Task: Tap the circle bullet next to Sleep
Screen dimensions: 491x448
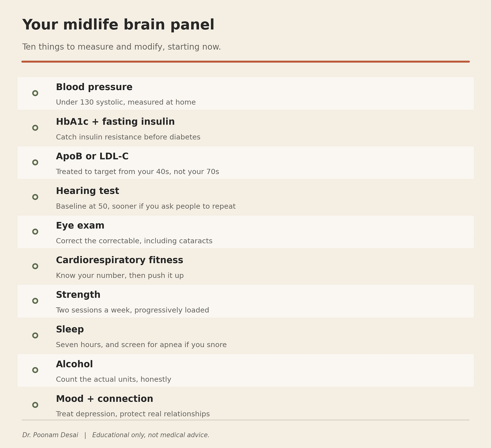Action: coord(35,335)
